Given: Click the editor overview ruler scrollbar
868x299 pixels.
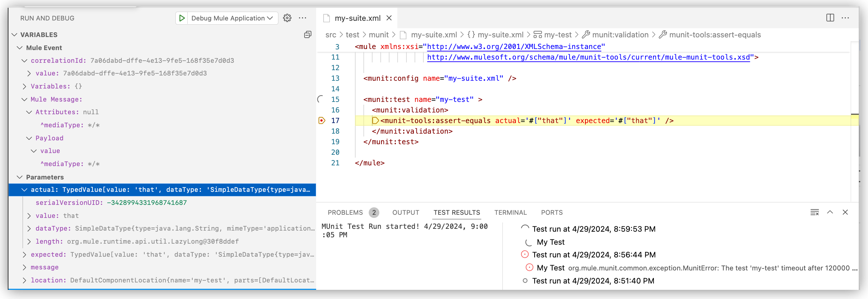Looking at the screenshot, I should point(855,120).
